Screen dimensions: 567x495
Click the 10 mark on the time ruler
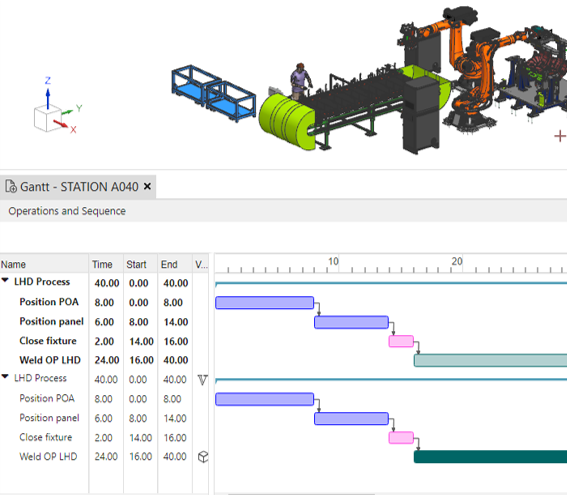point(333,261)
